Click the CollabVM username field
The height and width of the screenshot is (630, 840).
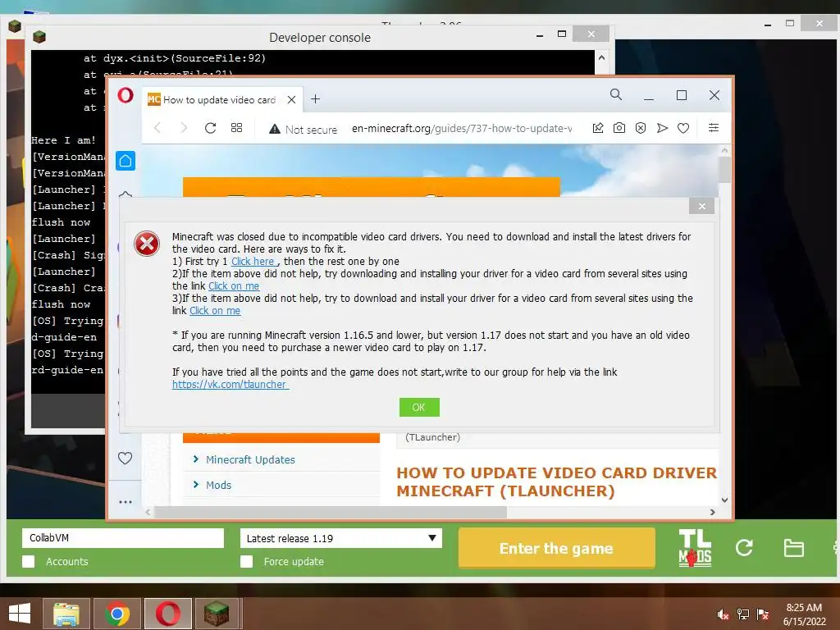click(x=123, y=538)
